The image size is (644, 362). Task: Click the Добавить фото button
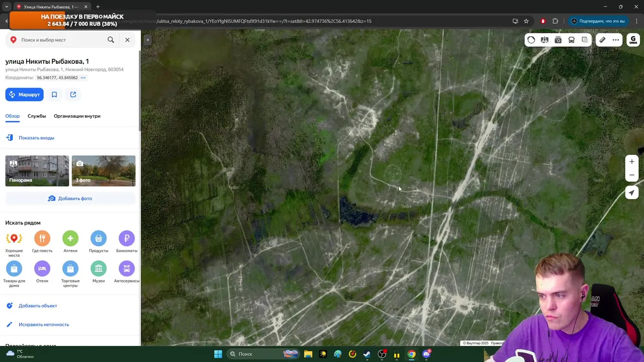(70, 199)
